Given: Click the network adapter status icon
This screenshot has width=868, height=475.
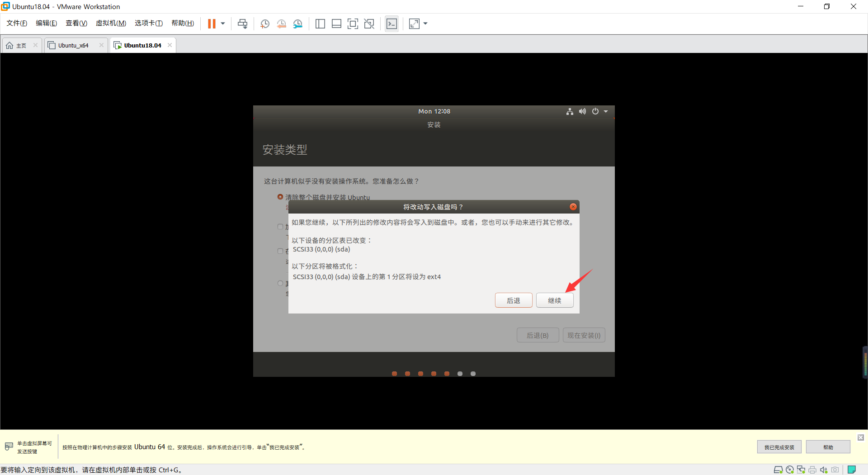Looking at the screenshot, I should (801, 470).
